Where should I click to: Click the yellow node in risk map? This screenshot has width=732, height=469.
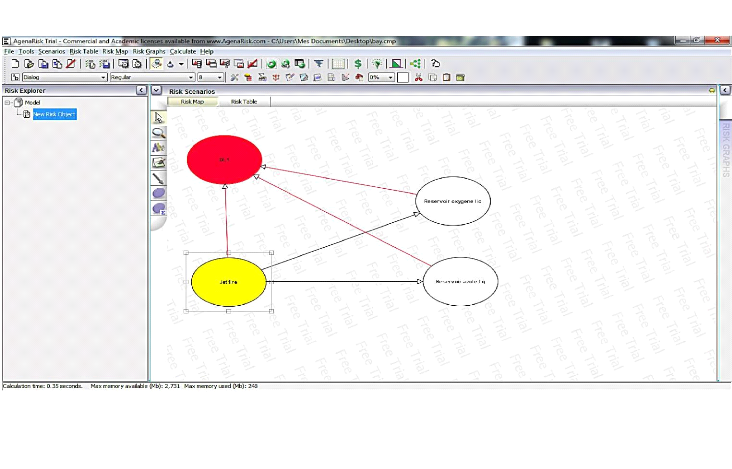coord(228,282)
